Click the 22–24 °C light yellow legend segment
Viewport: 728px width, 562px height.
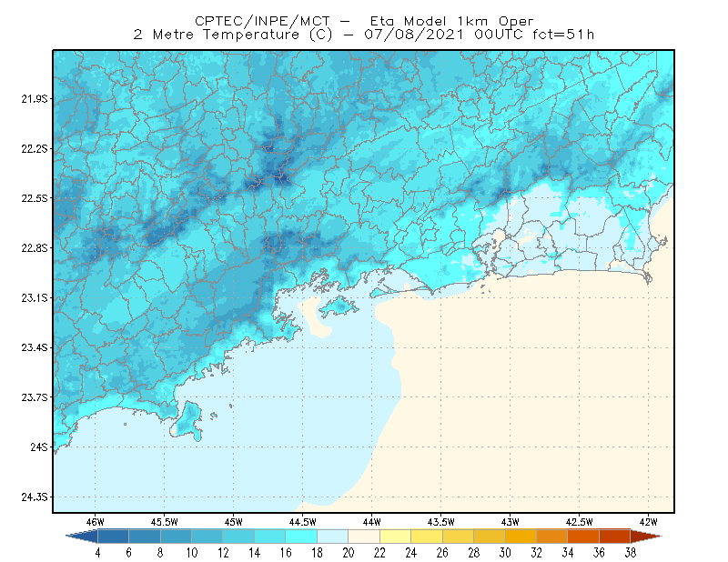[396, 537]
